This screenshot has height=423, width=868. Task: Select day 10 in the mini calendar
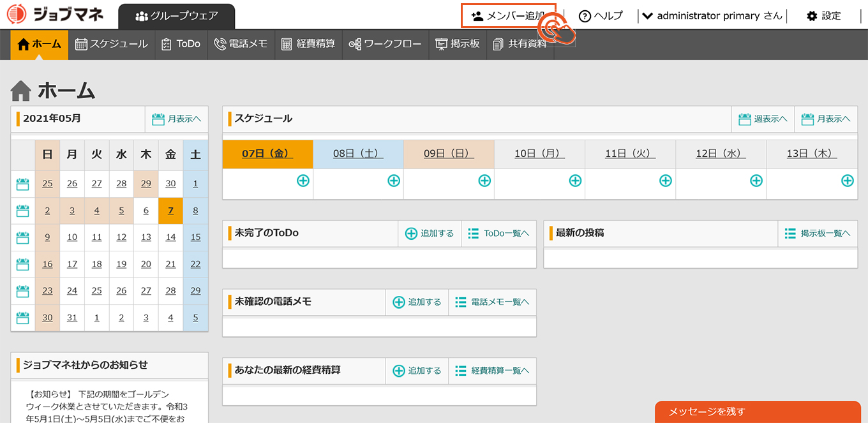tap(72, 238)
